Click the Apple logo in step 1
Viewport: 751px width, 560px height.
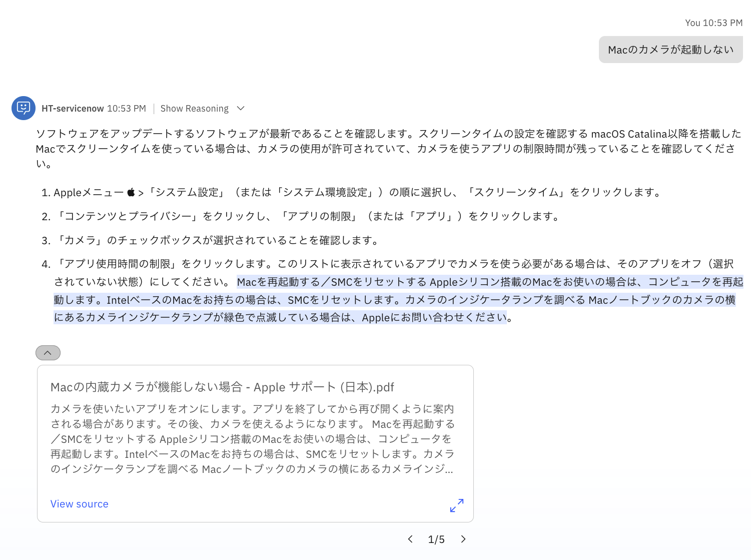(x=131, y=192)
